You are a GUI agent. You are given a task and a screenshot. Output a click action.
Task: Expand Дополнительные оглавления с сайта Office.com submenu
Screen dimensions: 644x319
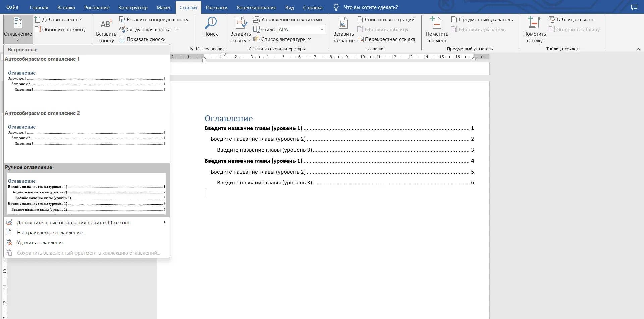[165, 222]
